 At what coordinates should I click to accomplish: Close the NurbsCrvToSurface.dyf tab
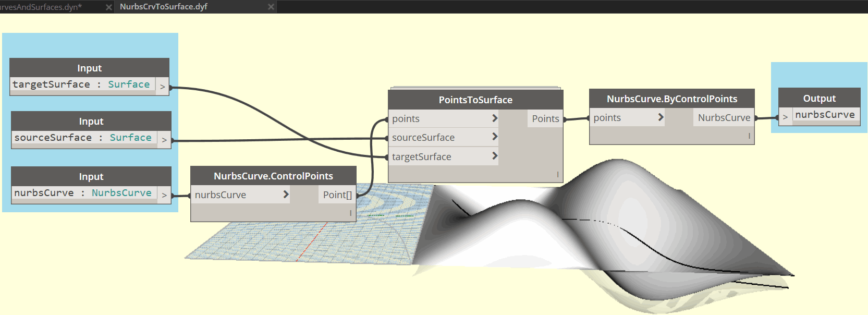click(271, 7)
